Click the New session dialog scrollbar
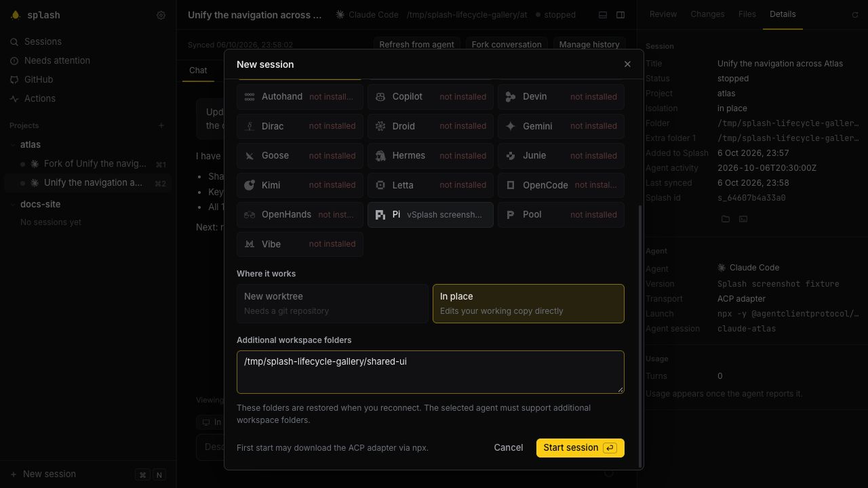Screen dimensions: 868x488 [640, 337]
